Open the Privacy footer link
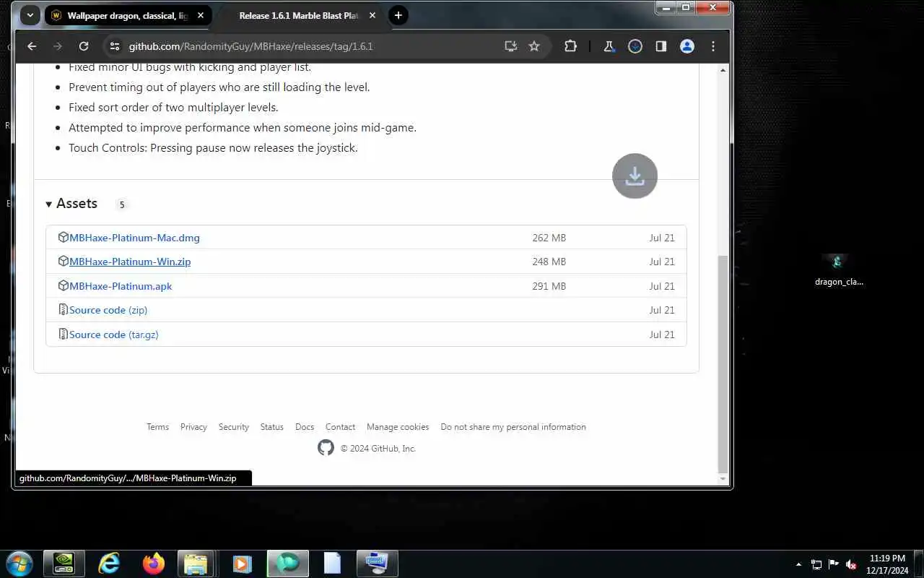This screenshot has height=578, width=924. pos(193,427)
